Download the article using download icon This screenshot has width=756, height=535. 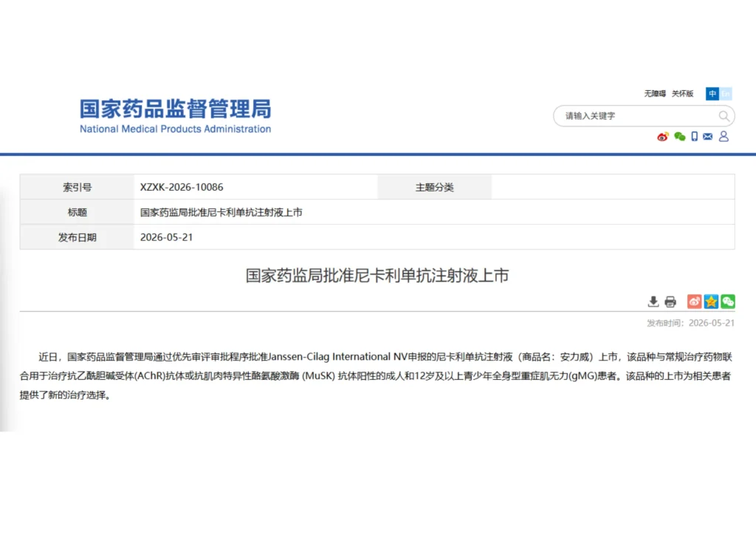click(x=653, y=301)
